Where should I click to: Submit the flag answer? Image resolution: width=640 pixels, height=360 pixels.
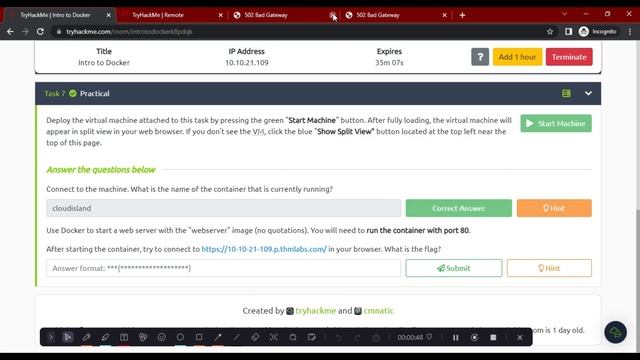tap(453, 268)
